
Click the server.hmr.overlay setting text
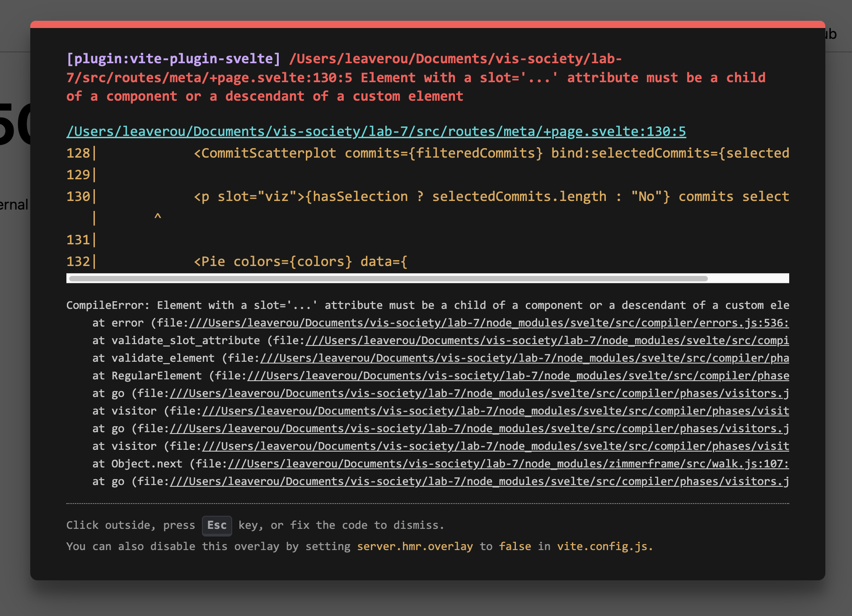(x=415, y=546)
